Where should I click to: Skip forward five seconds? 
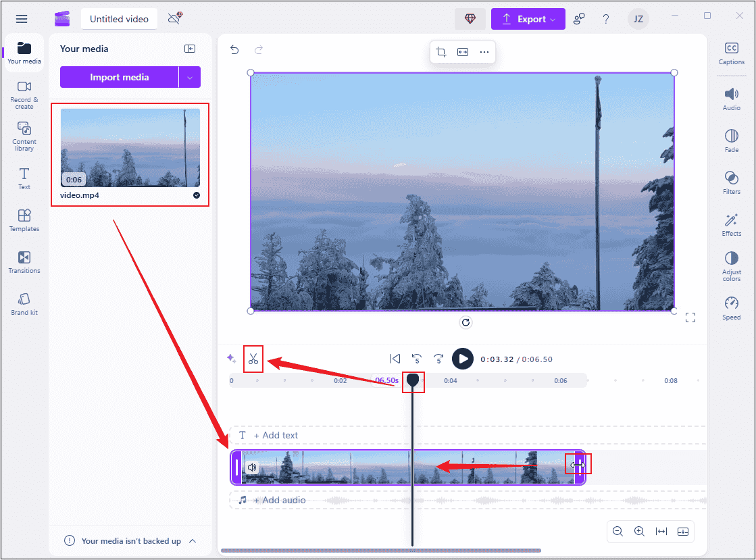pyautogui.click(x=438, y=359)
